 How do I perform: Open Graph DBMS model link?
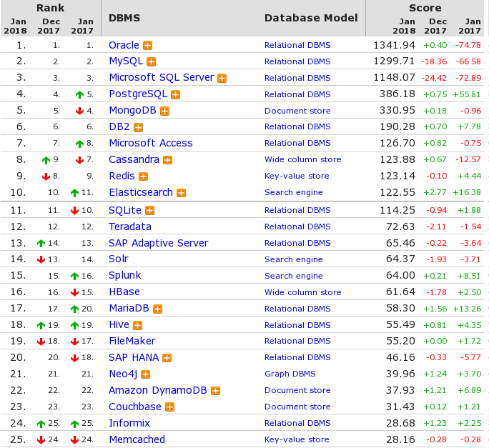[290, 374]
